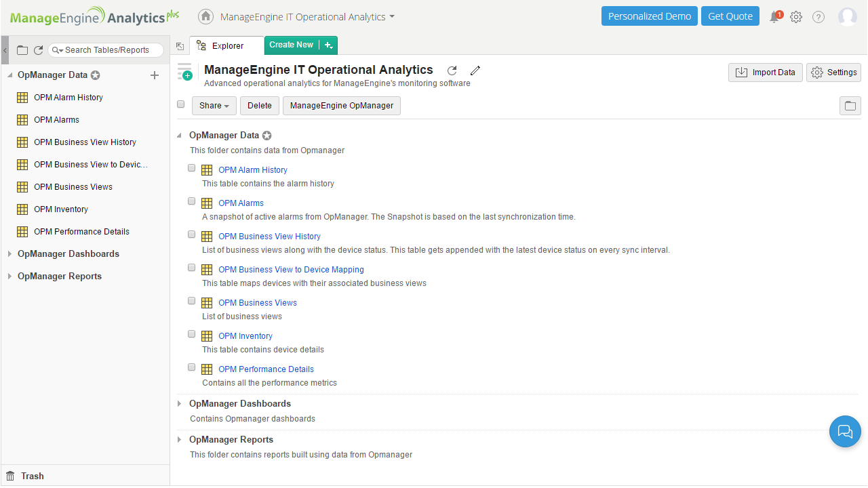
Task: Collapse the left sidebar panel
Action: (x=5, y=50)
